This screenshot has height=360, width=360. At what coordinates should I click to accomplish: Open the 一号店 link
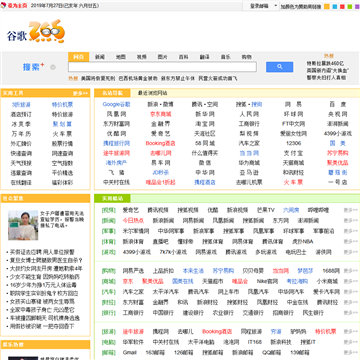click(x=338, y=182)
